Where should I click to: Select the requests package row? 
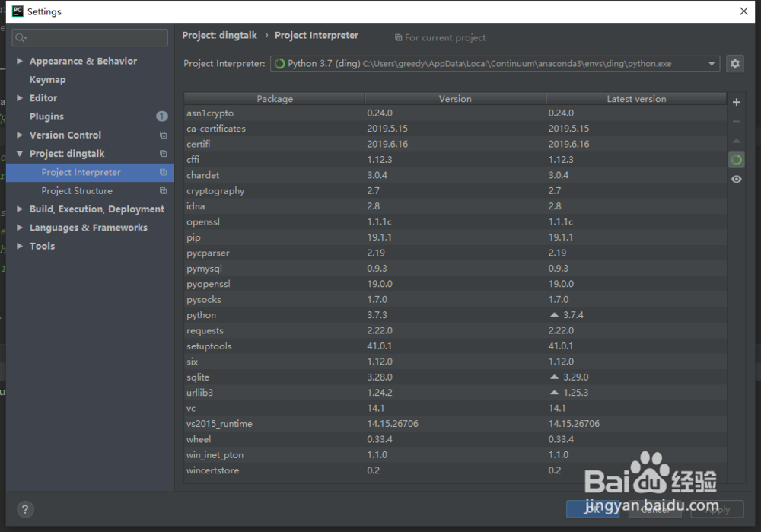(455, 330)
